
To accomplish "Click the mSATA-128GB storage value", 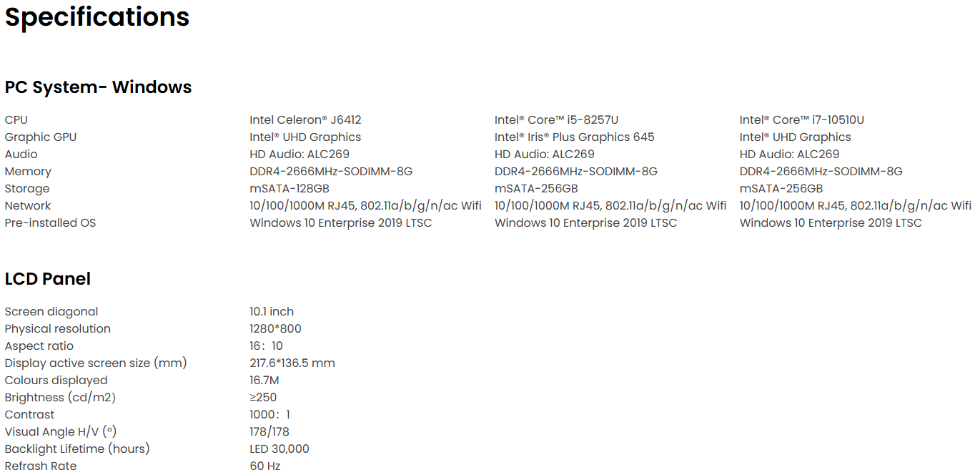I will tap(289, 189).
